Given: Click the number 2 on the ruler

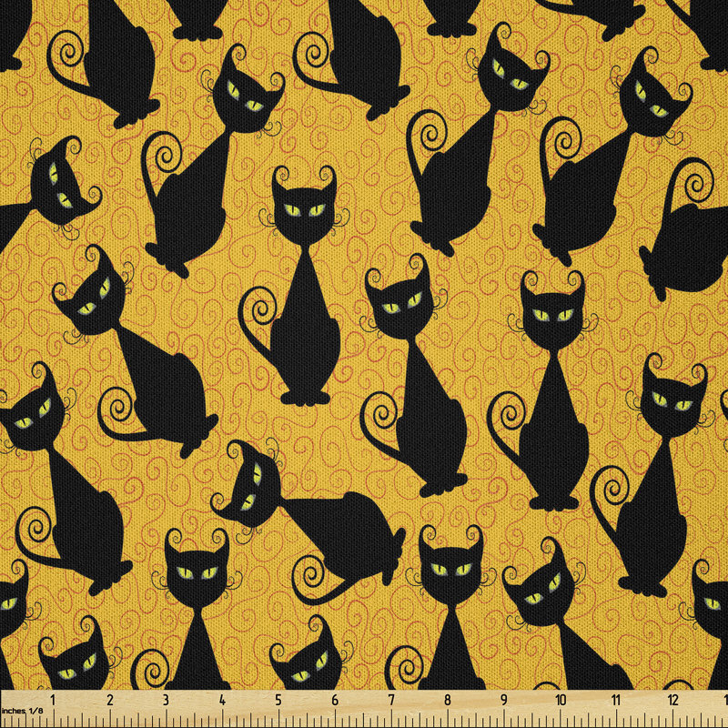Looking at the screenshot, I should [109, 700].
